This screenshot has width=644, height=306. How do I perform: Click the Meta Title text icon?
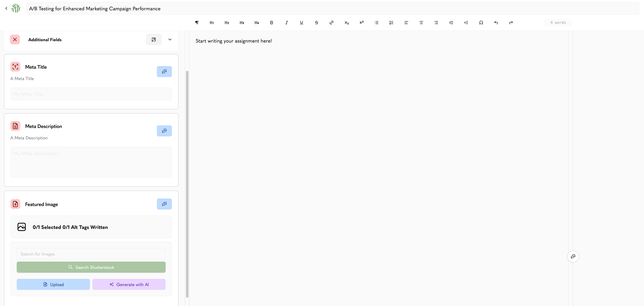coord(15,67)
